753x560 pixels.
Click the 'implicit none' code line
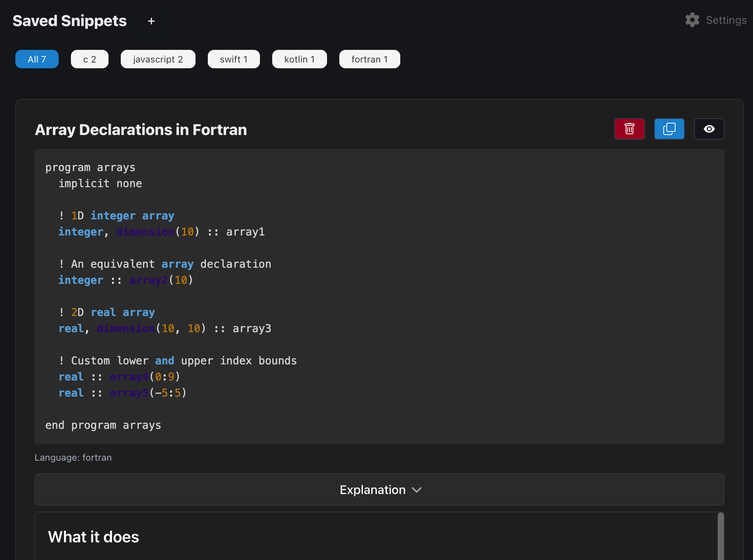click(100, 184)
